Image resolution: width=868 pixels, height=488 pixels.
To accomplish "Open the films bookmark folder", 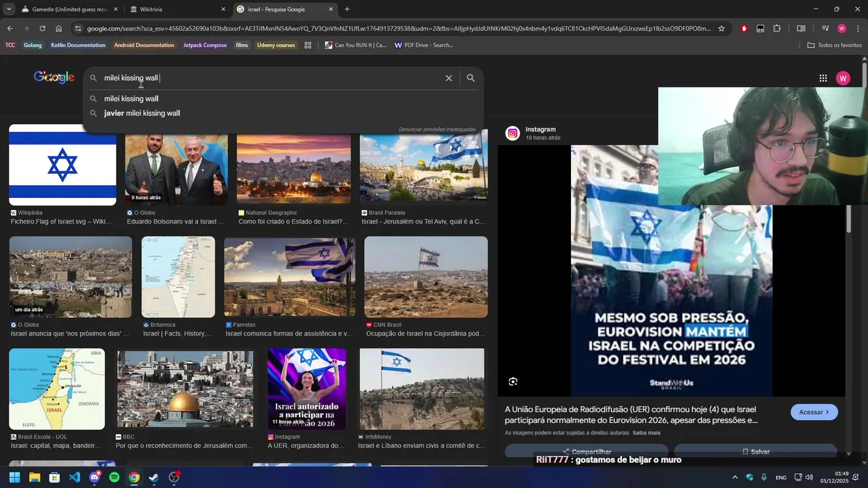I will [241, 45].
